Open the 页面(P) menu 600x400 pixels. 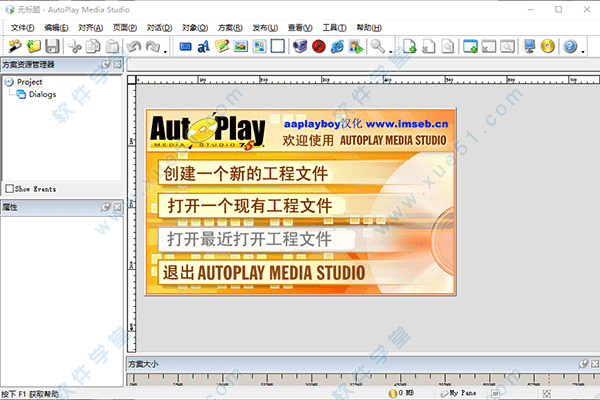(x=125, y=28)
